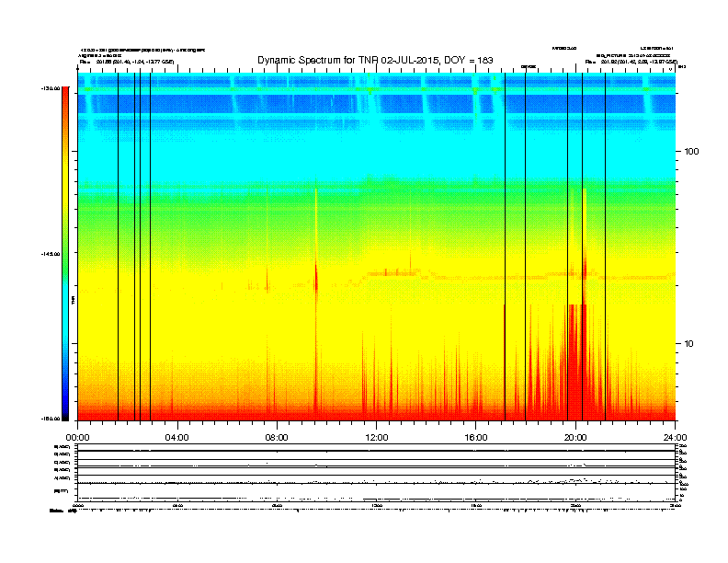Click the large 12:00 label on the spectrum time axis

[377, 438]
